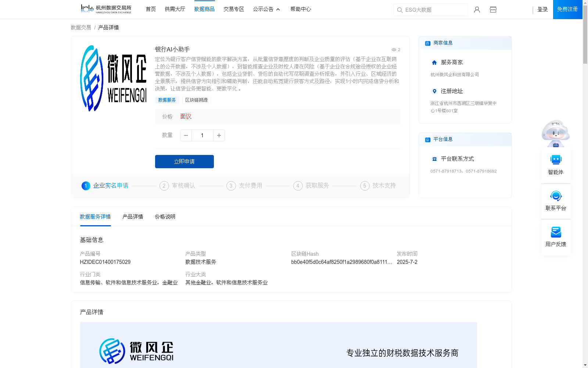
Task: Click the 平台联系方式 telephone icon
Action: coord(434,159)
